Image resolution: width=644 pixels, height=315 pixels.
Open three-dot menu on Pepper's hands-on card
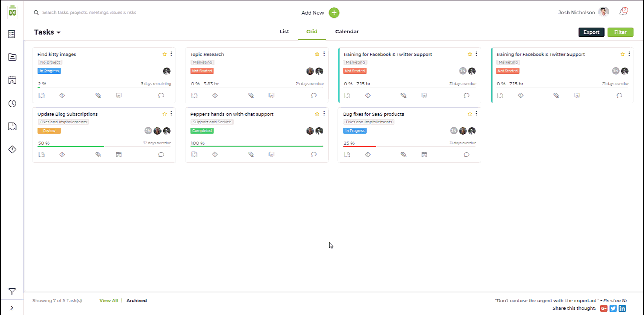[x=324, y=114]
